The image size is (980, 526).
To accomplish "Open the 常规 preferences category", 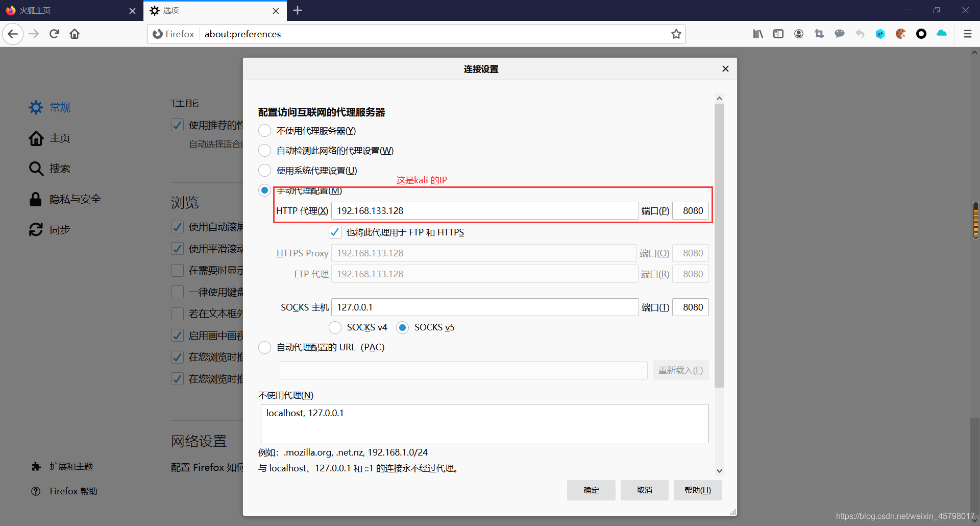I will [50, 107].
